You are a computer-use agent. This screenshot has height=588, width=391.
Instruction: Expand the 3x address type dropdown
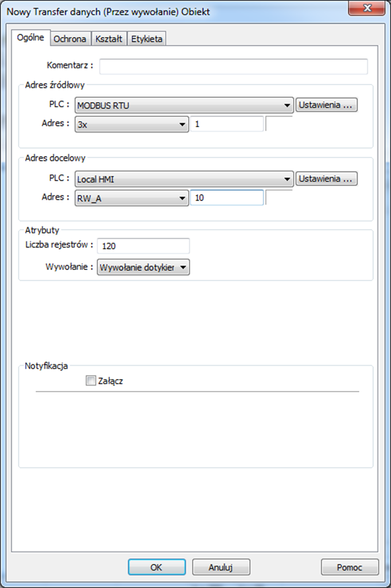pos(132,124)
